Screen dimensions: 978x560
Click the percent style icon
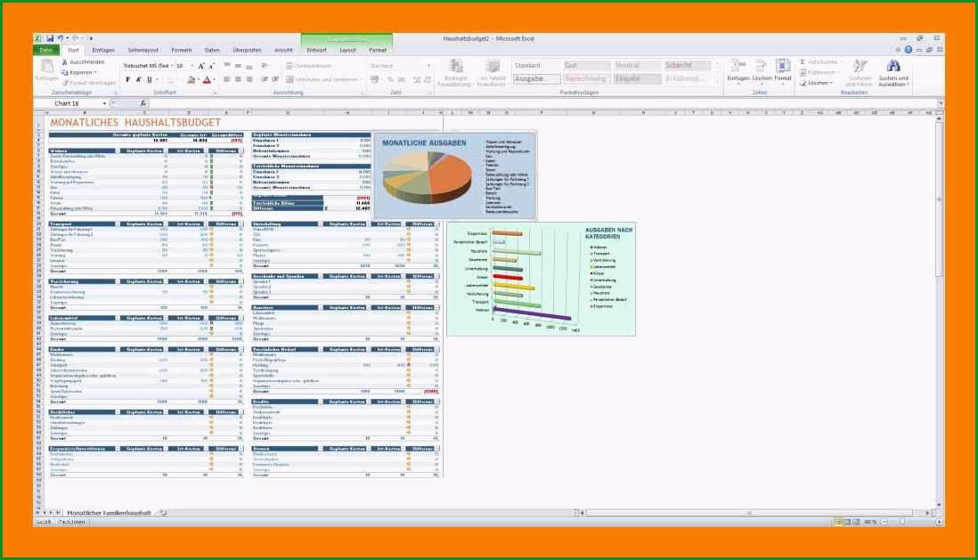pyautogui.click(x=390, y=80)
